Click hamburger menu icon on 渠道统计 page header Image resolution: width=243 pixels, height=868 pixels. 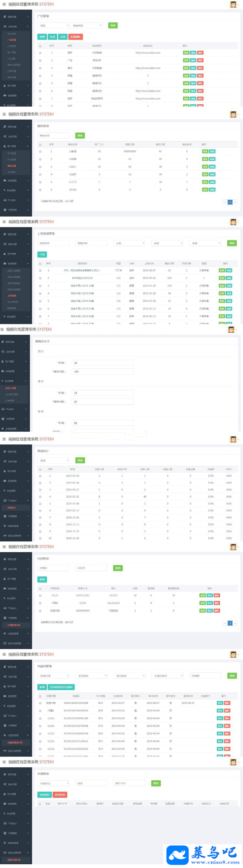pos(4,439)
